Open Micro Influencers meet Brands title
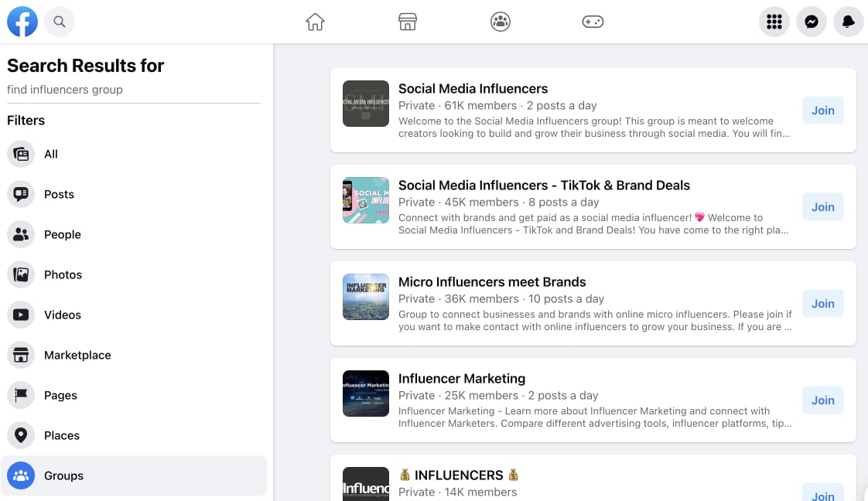 tap(492, 282)
